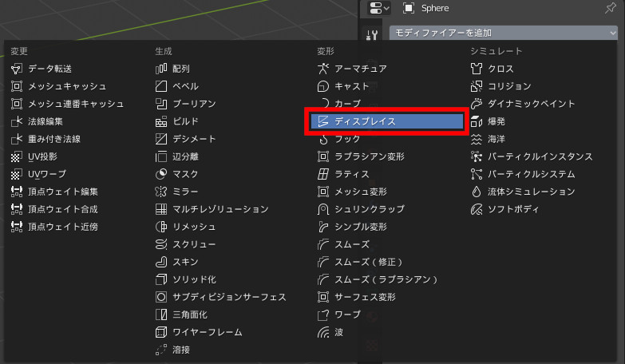Click the Cast (キャスト) modifier icon
This screenshot has width=625, height=364.
coord(323,86)
